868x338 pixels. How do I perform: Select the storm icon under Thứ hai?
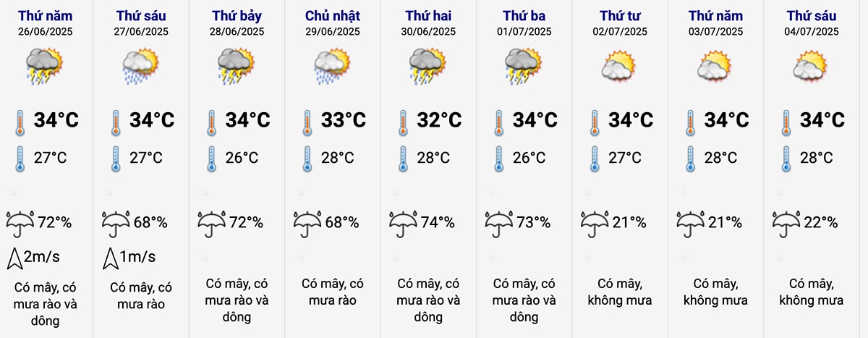point(428,67)
